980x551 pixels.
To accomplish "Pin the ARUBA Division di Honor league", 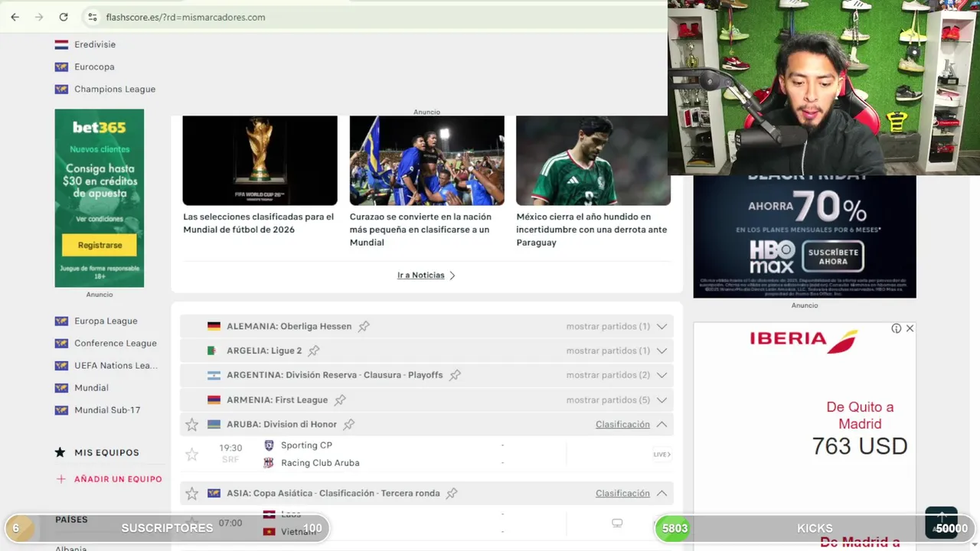I will tap(349, 424).
